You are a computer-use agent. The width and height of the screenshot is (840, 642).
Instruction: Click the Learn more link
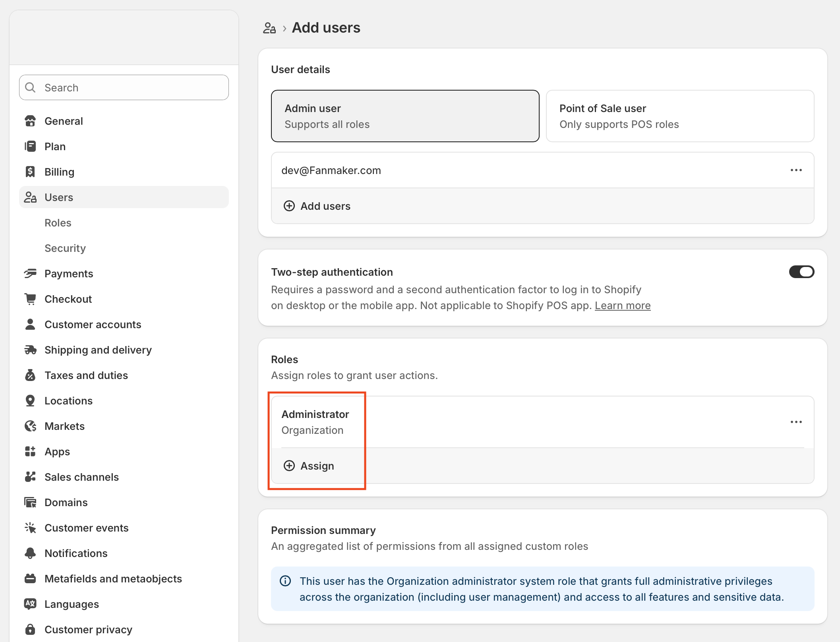click(x=622, y=306)
